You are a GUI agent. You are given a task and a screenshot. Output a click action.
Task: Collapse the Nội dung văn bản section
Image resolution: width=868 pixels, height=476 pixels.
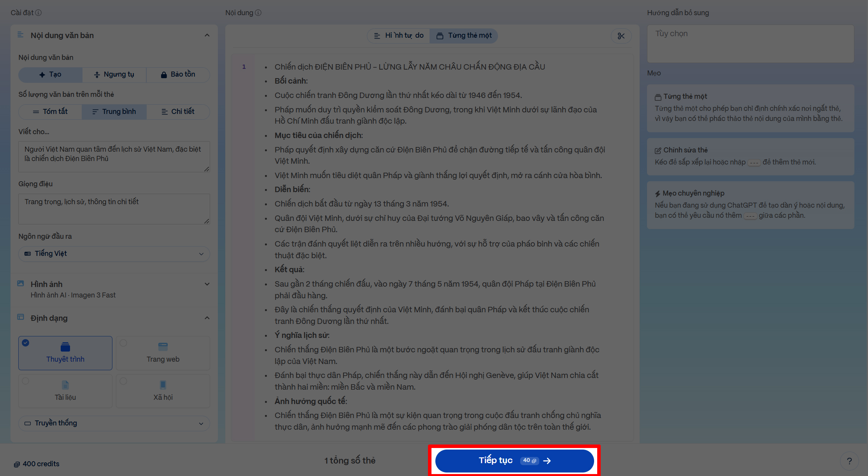207,35
